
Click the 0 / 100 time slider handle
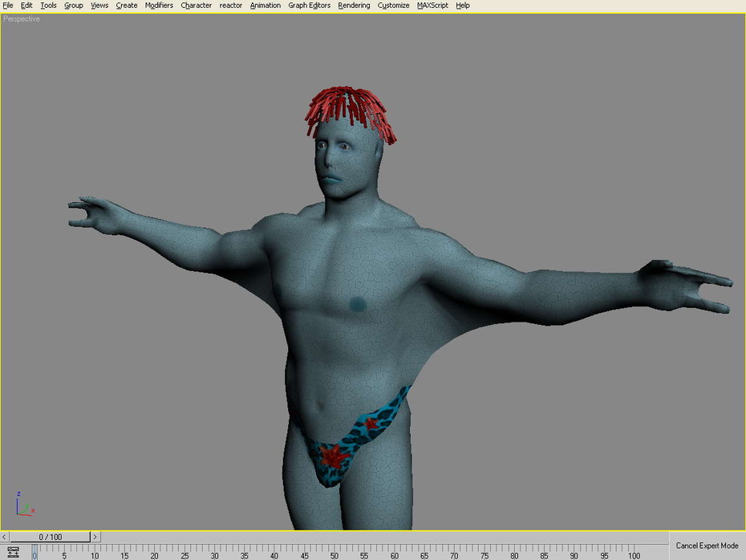tap(50, 537)
